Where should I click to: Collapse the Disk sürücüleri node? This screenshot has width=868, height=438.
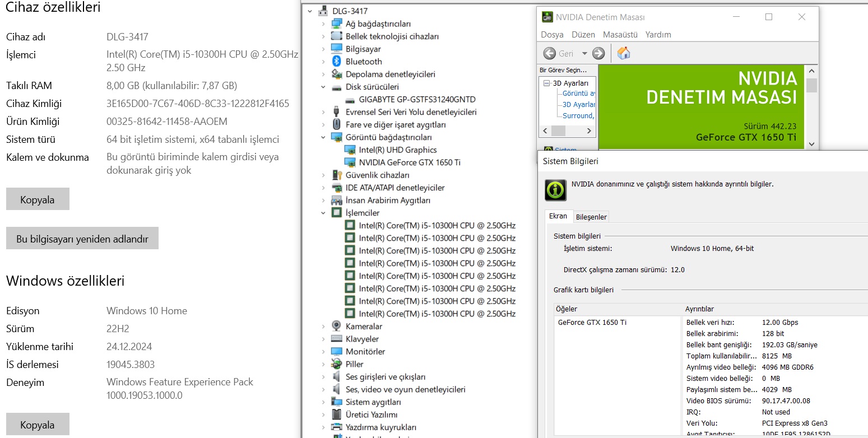[x=323, y=87]
